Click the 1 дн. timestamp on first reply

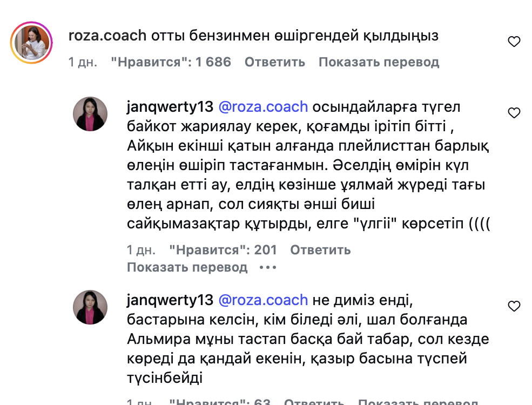pos(141,250)
